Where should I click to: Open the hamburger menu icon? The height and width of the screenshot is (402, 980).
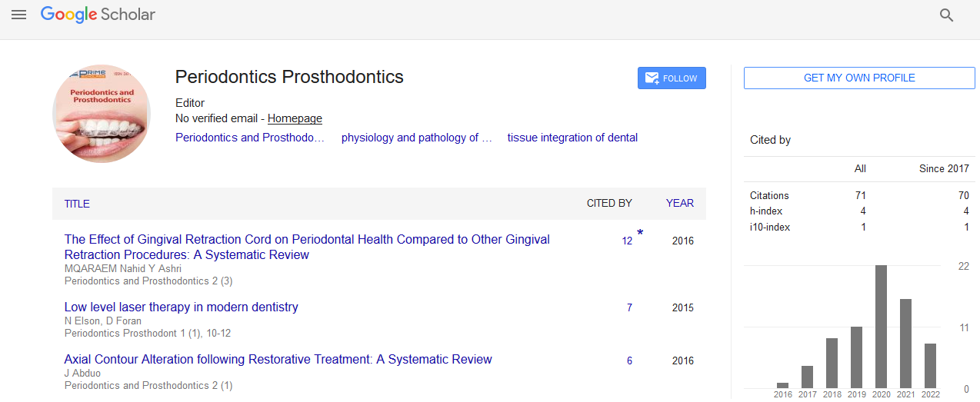click(18, 15)
